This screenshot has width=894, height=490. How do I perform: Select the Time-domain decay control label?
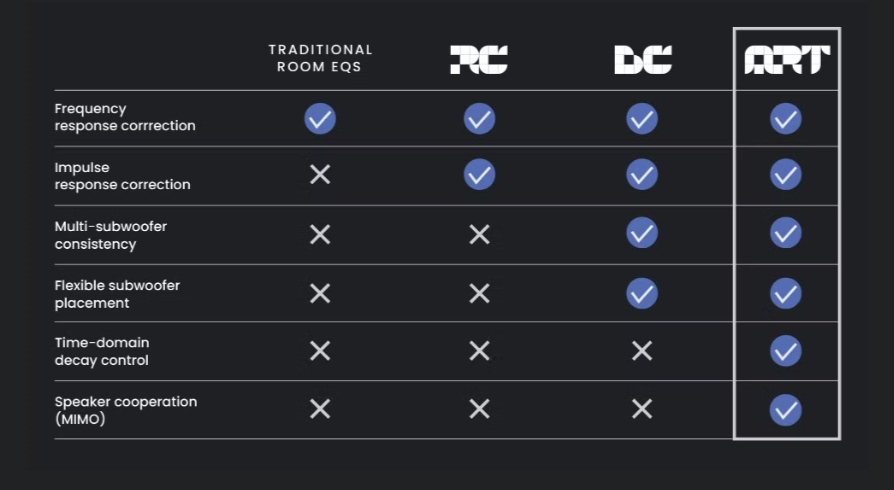point(102,351)
